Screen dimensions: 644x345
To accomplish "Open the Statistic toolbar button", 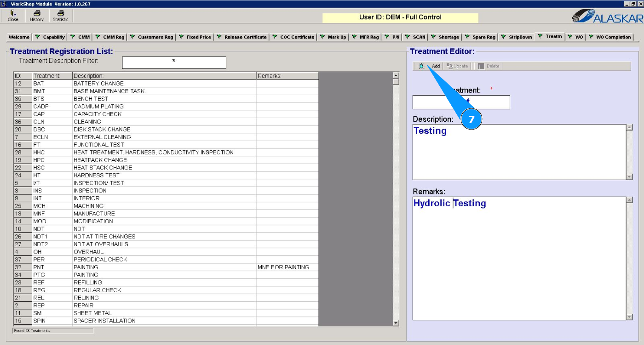I will [60, 16].
